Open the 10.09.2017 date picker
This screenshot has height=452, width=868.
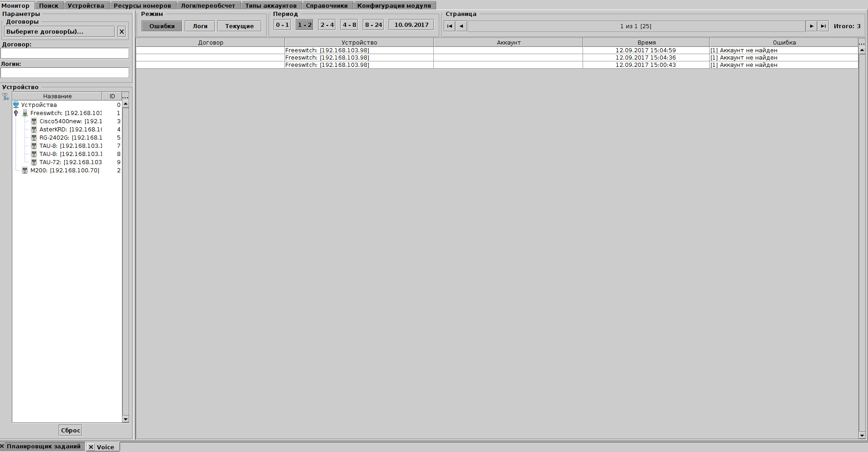pyautogui.click(x=411, y=25)
